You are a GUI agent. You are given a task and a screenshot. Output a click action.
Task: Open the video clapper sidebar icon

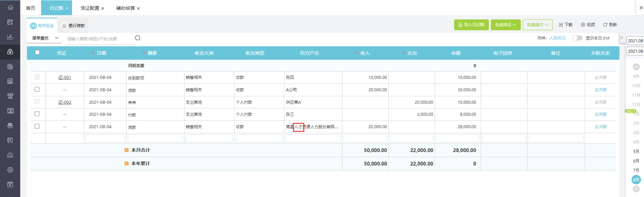pos(10,185)
